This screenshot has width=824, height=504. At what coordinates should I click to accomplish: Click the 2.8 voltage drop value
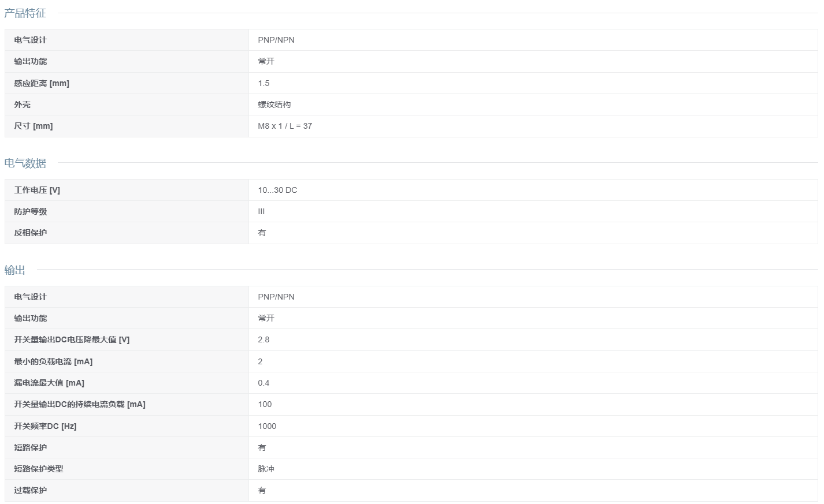click(x=264, y=339)
